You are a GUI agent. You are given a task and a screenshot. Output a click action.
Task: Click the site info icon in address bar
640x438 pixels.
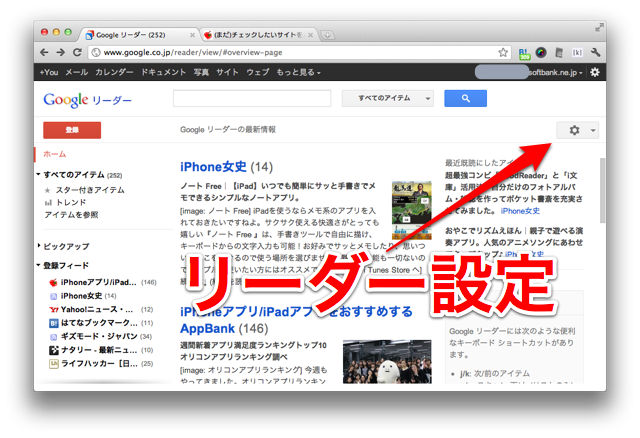tap(96, 52)
